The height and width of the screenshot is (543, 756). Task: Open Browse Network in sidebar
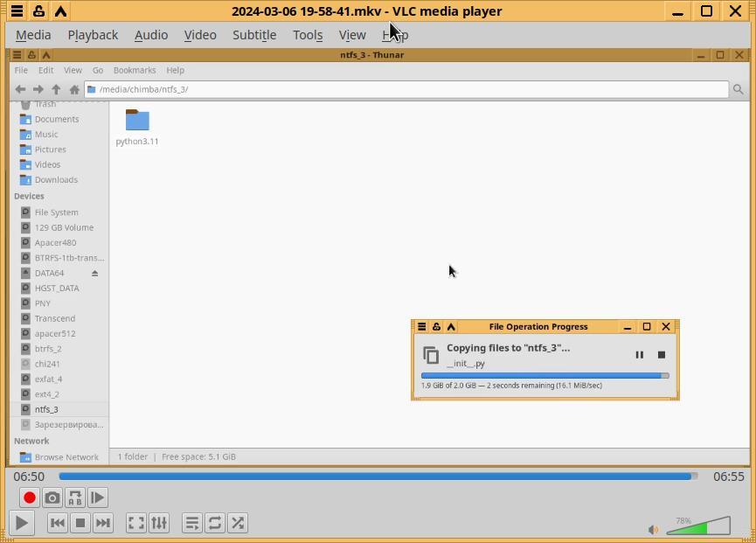[x=66, y=457]
